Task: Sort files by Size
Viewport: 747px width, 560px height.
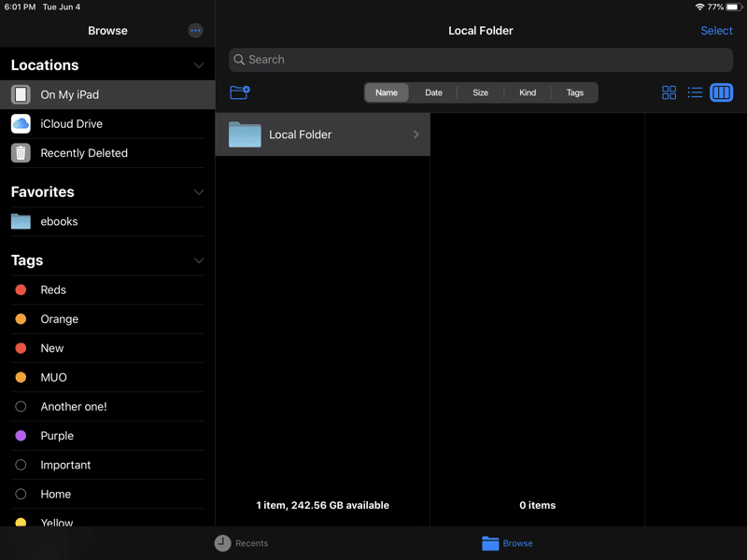Action: click(480, 92)
